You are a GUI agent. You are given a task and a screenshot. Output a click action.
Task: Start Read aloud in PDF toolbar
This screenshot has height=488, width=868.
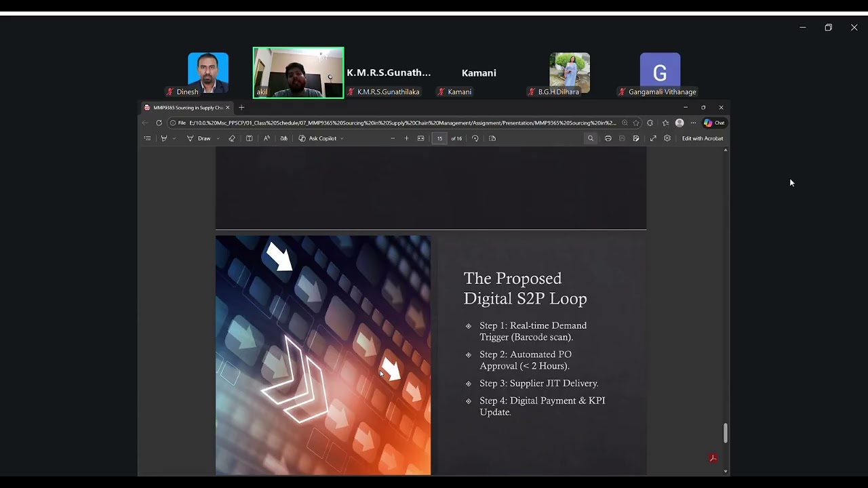coord(267,138)
